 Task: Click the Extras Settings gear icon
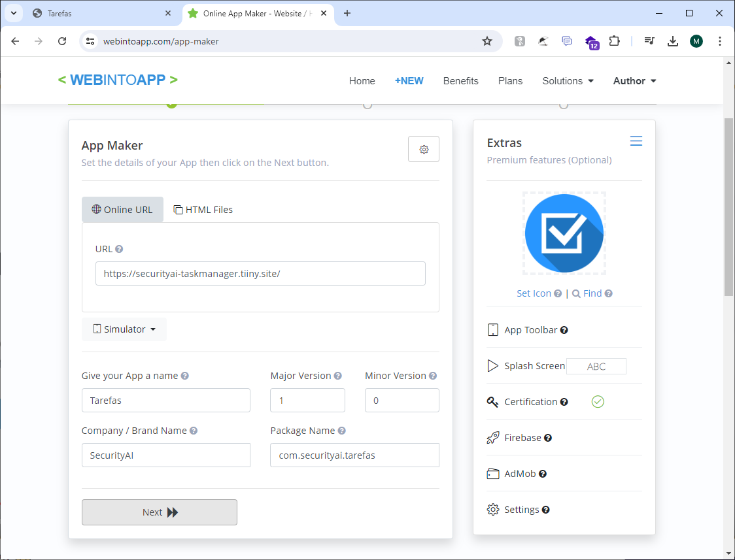492,510
